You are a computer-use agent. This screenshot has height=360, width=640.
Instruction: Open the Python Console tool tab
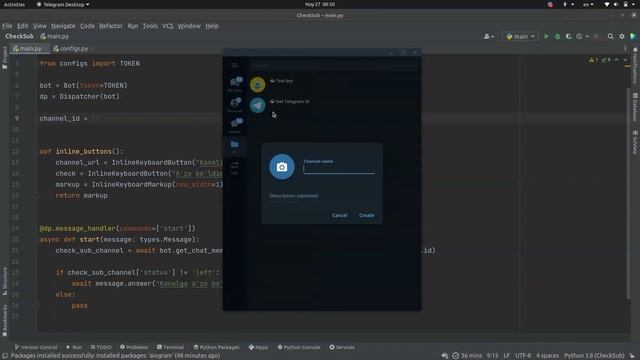pyautogui.click(x=299, y=347)
